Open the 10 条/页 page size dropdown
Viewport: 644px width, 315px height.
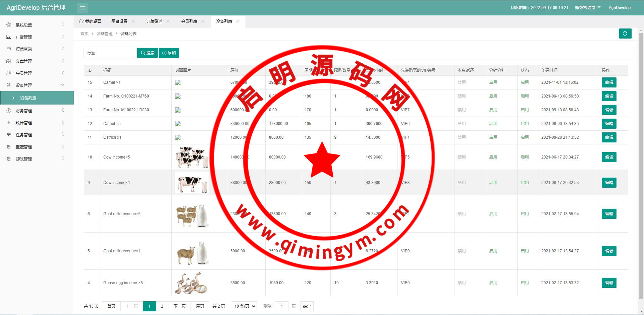click(245, 306)
